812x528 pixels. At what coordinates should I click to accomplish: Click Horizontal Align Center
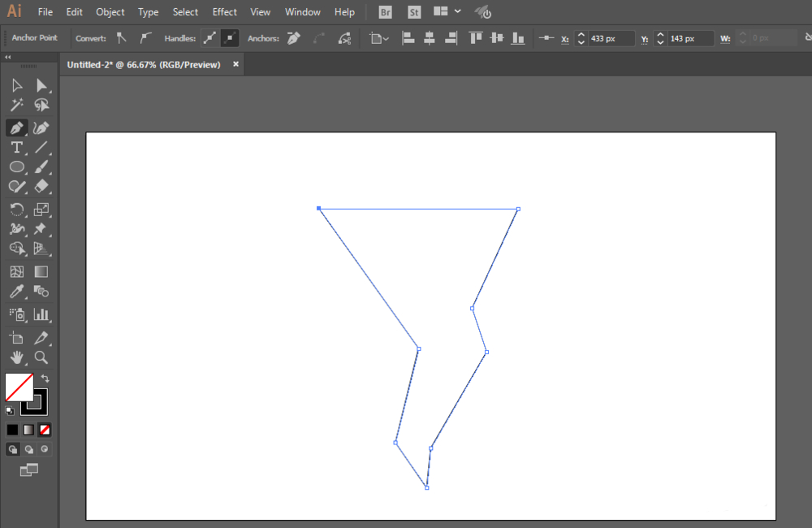click(430, 38)
